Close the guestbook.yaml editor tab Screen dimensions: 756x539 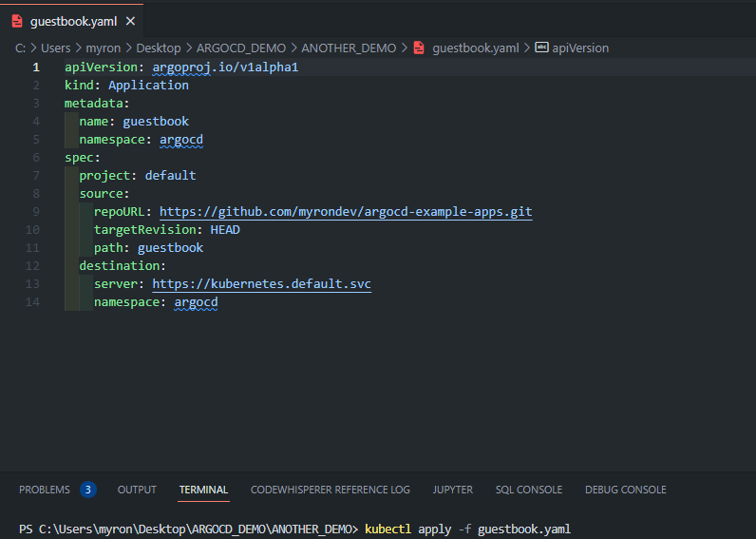pyautogui.click(x=130, y=21)
